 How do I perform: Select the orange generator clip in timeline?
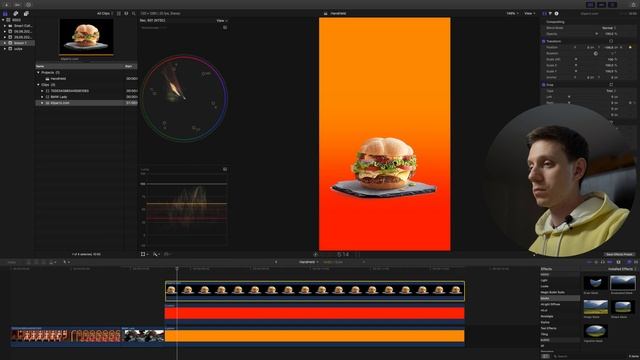314,336
